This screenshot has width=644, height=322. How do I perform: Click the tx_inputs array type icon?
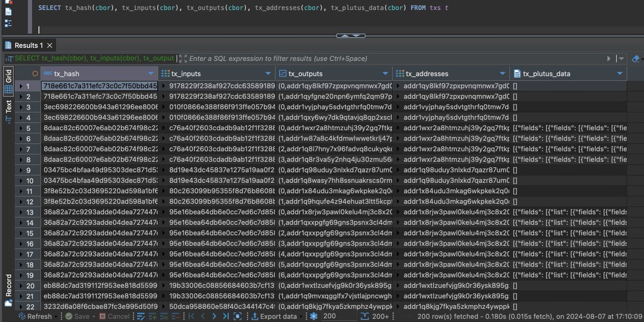[166, 74]
